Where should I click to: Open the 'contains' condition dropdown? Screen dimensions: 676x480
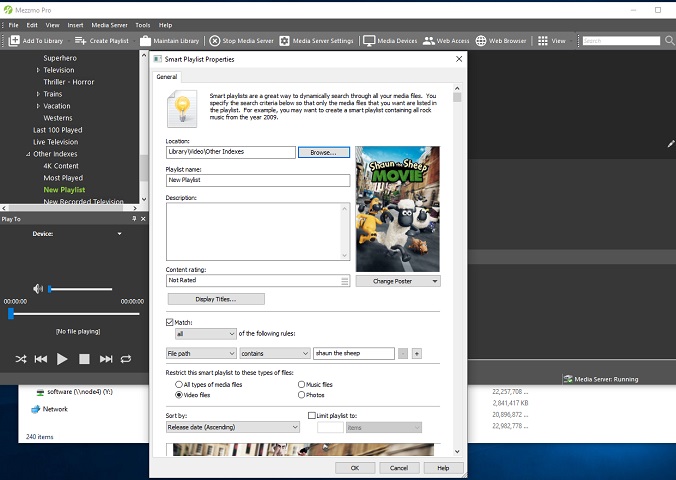[275, 354]
